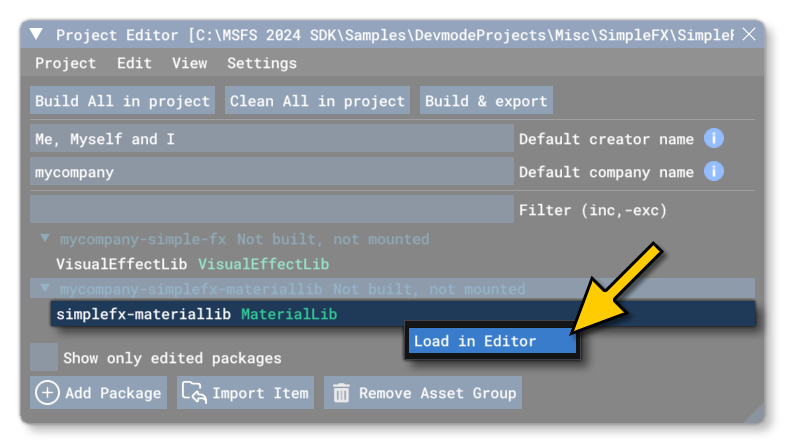785x444 pixels.
Task: Click the Build & export button
Action: 486,101
